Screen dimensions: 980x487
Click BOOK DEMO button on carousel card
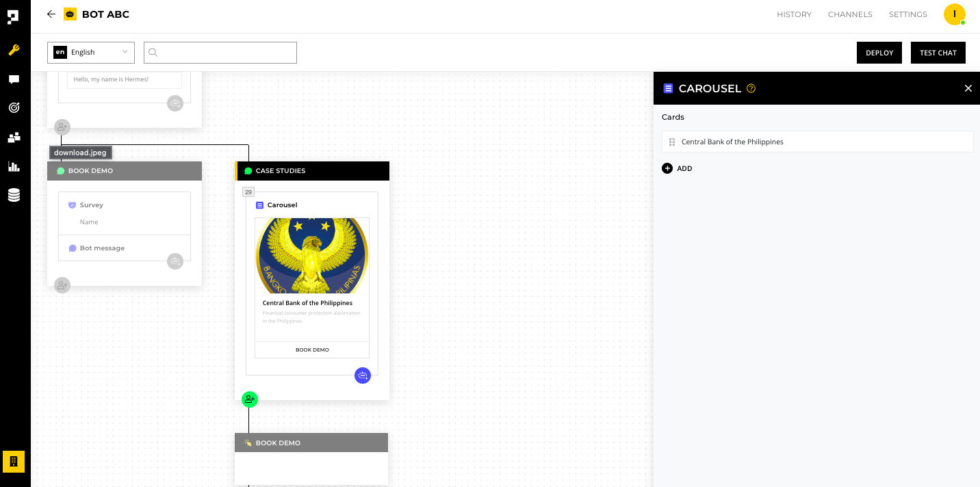pyautogui.click(x=312, y=350)
